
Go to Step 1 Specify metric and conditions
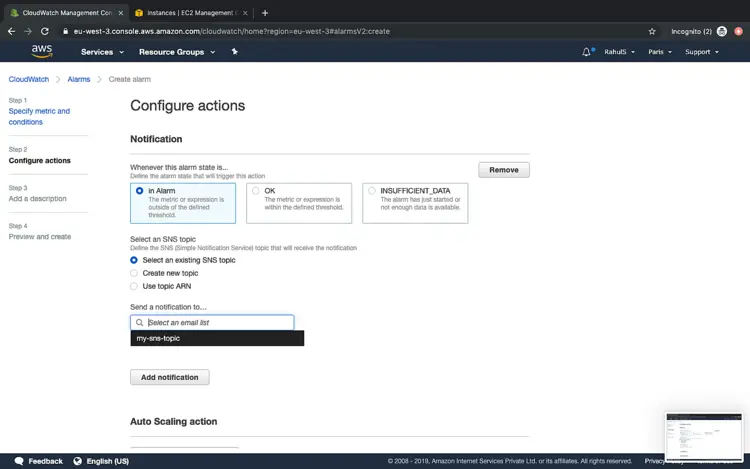click(x=39, y=116)
